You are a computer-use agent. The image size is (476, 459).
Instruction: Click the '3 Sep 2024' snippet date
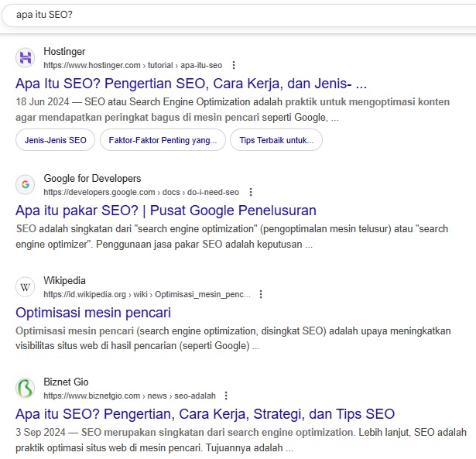pos(40,432)
